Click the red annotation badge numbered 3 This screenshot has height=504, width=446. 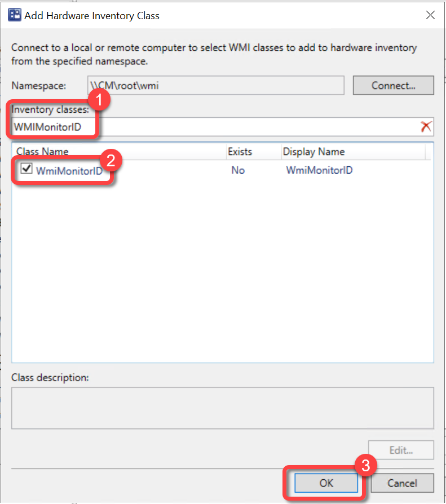tap(365, 466)
